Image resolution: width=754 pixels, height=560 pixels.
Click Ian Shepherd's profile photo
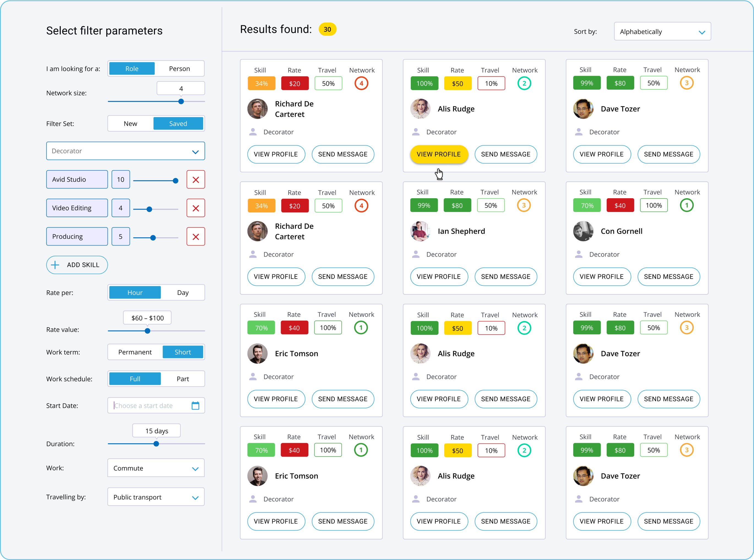pyautogui.click(x=420, y=231)
